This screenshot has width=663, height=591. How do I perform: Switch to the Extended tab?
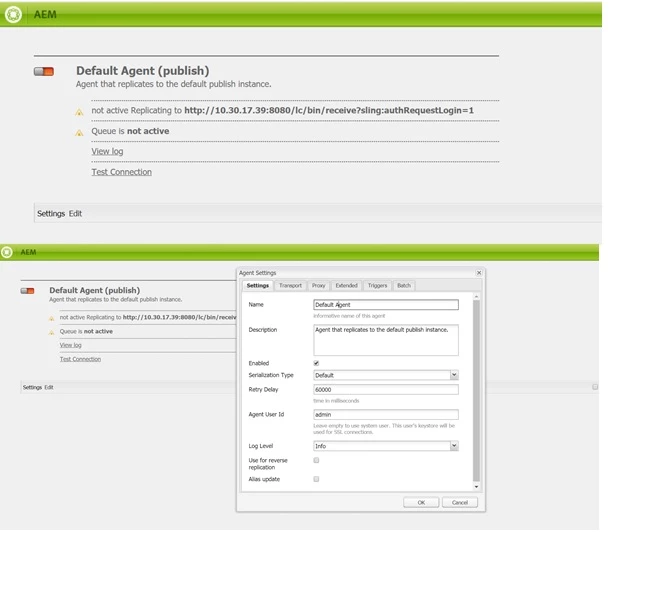[346, 286]
